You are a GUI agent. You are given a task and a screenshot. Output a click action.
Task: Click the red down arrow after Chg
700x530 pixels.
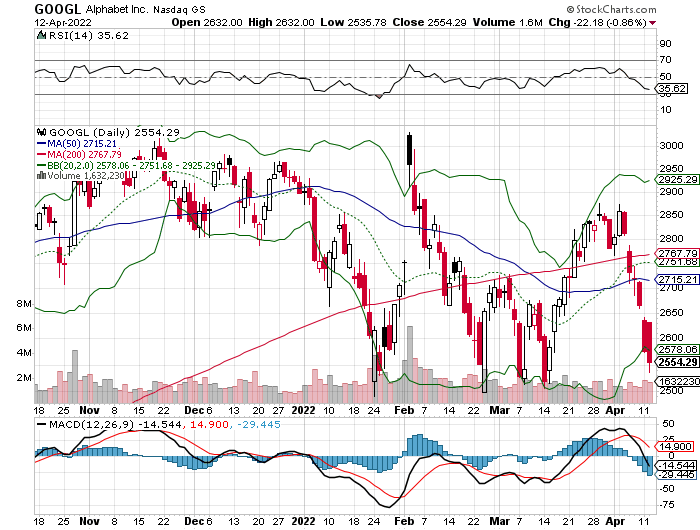click(652, 23)
